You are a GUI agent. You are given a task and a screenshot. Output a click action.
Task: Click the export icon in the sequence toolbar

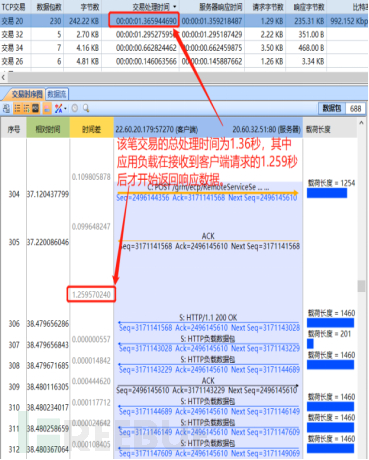pos(6,108)
